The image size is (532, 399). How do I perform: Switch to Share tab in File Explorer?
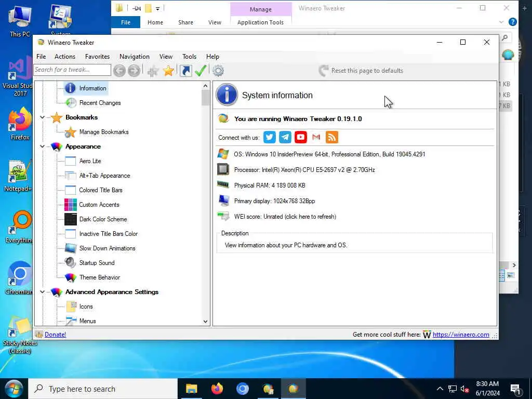(x=185, y=22)
